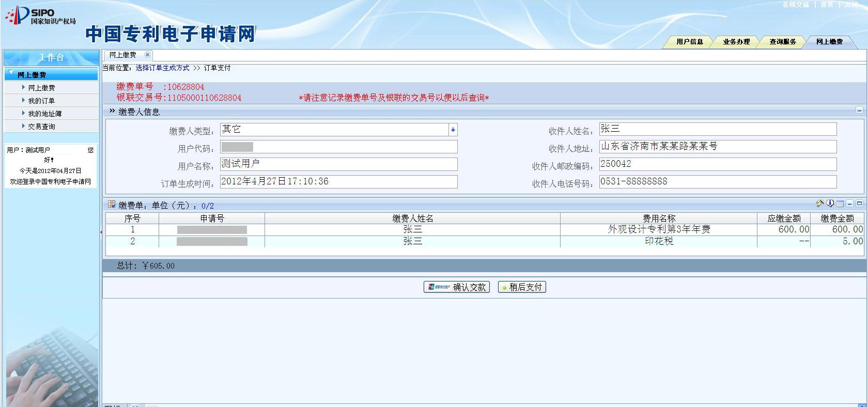The height and width of the screenshot is (407, 868).
Task: Click the info bubble icon in 缴费单 header
Action: (x=830, y=203)
